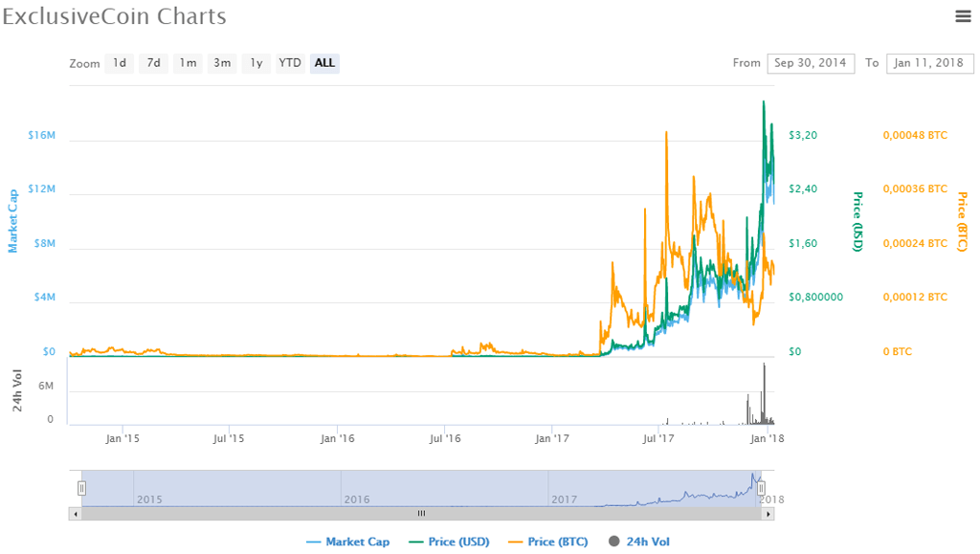Toggle 24h Vol series in legend
Image resolution: width=980 pixels, height=554 pixels.
point(638,542)
